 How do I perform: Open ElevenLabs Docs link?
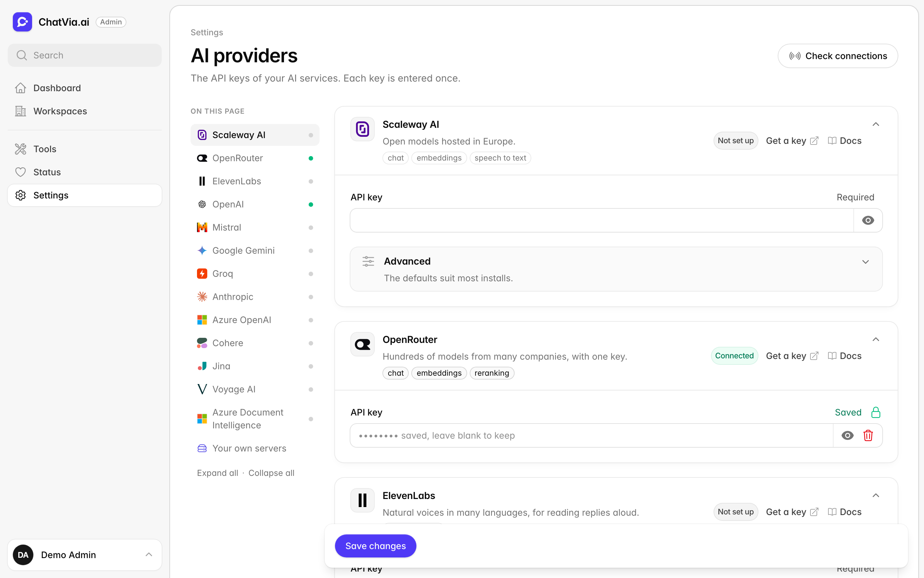844,512
